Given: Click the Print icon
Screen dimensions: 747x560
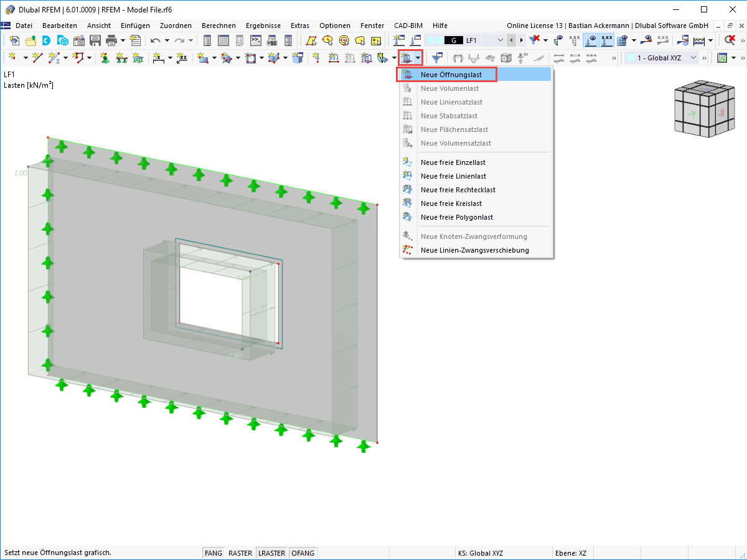Looking at the screenshot, I should (x=111, y=40).
